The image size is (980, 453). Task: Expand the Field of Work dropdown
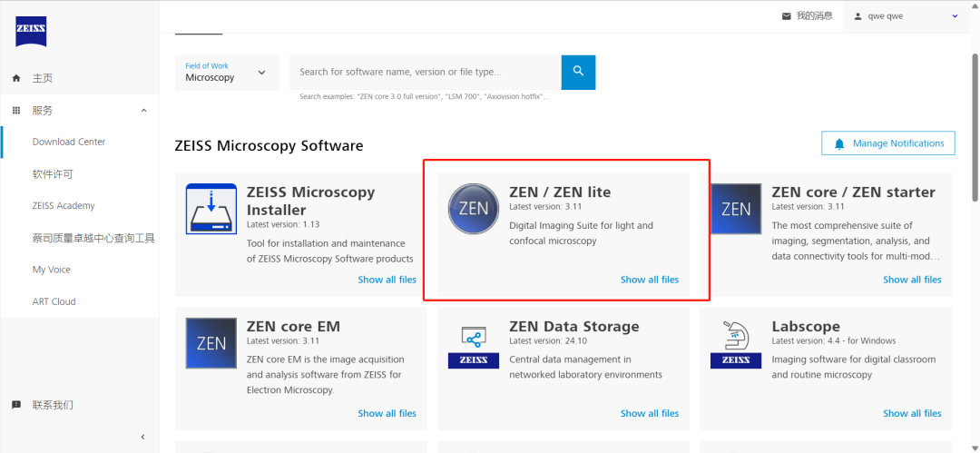228,73
